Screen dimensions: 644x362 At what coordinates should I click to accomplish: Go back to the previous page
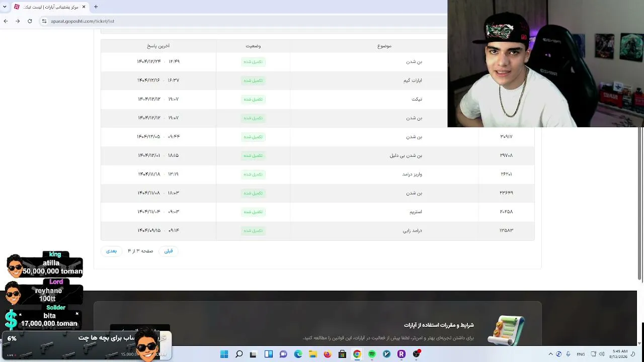6,21
